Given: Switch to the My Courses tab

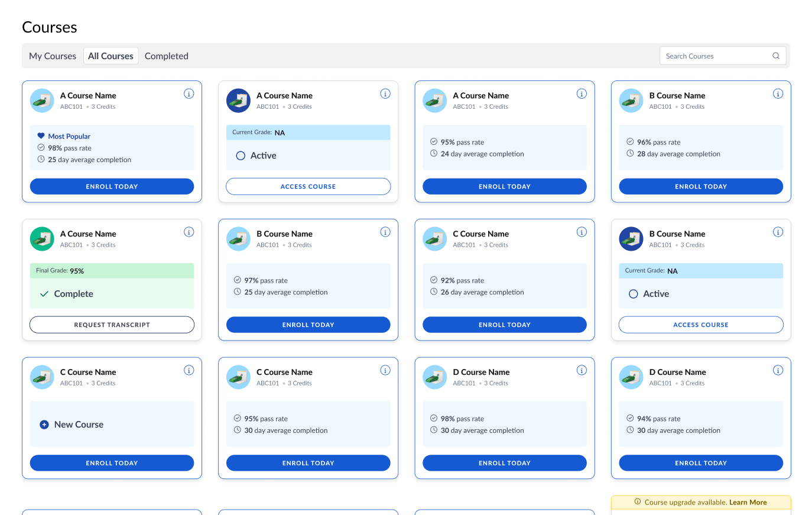Looking at the screenshot, I should click(53, 56).
